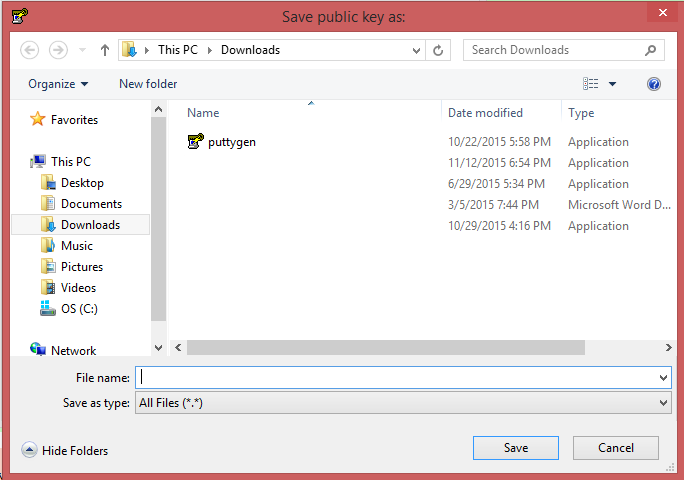Viewport: 684px width, 480px height.
Task: Click the Up one level arrow icon
Action: (105, 50)
